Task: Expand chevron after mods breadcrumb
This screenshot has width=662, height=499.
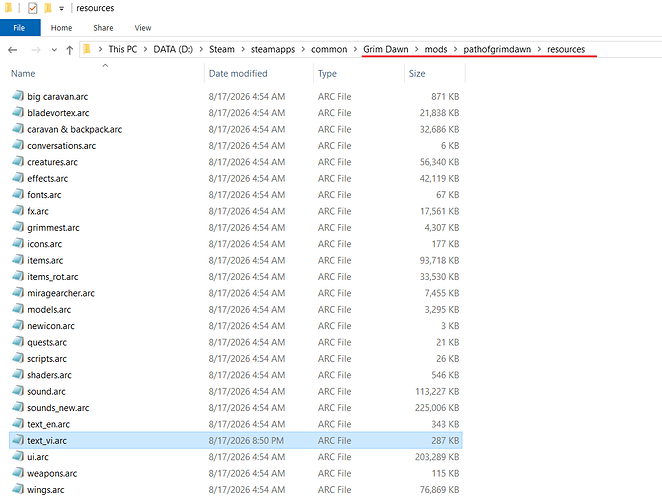Action: click(x=455, y=49)
